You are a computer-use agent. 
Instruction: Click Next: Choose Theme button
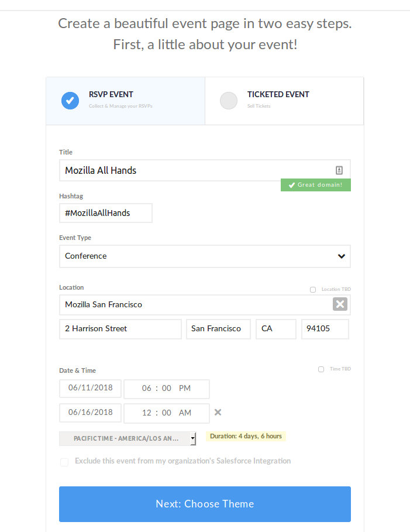[205, 504]
